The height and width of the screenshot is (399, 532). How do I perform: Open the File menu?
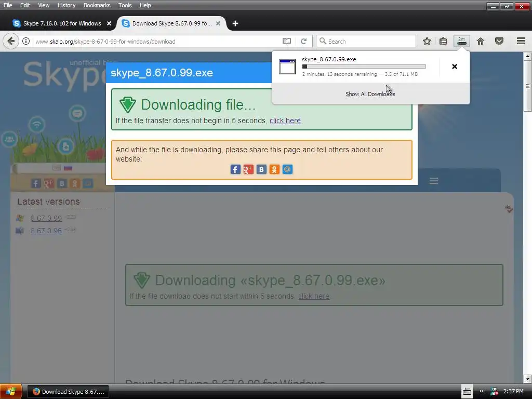tap(8, 5)
